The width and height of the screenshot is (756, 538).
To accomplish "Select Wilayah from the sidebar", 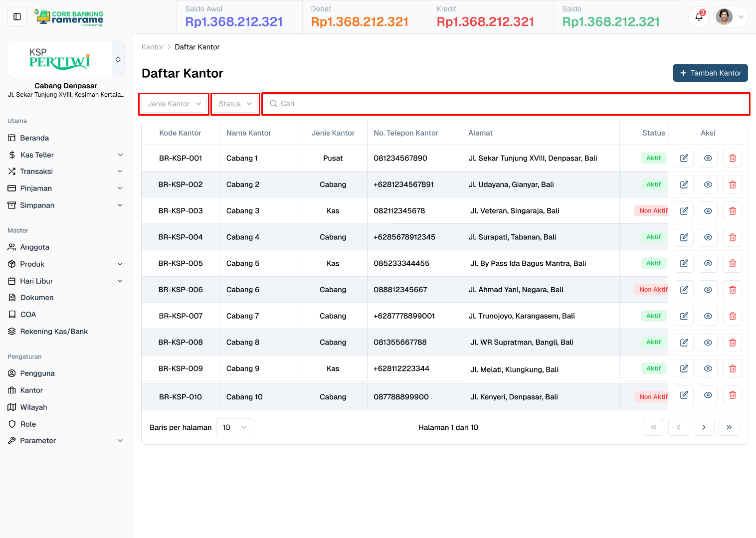I will point(33,407).
